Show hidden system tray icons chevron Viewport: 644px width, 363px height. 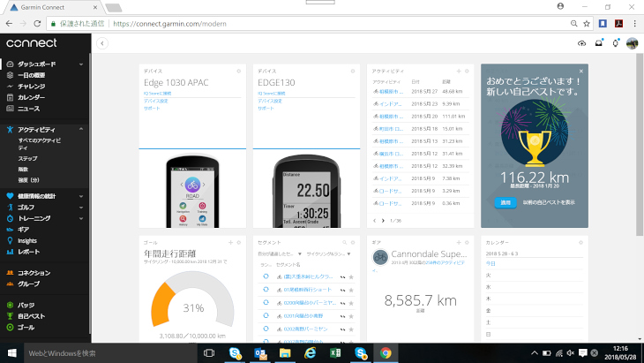(534, 352)
